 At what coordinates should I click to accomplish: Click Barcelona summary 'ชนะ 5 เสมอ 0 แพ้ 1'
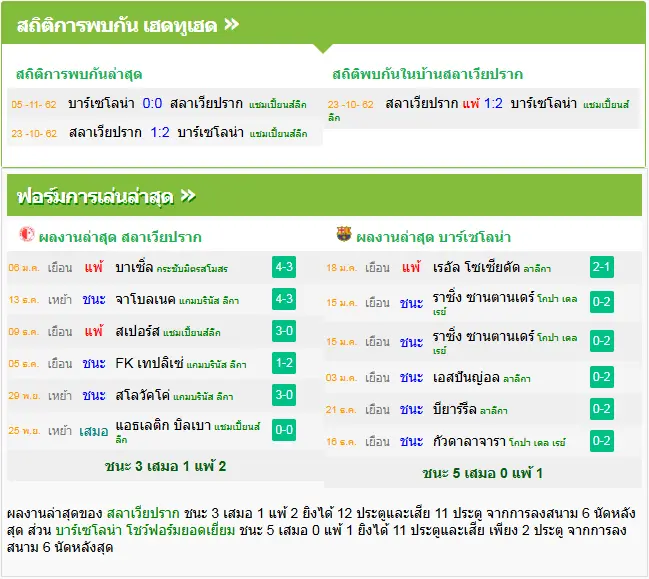482,473
